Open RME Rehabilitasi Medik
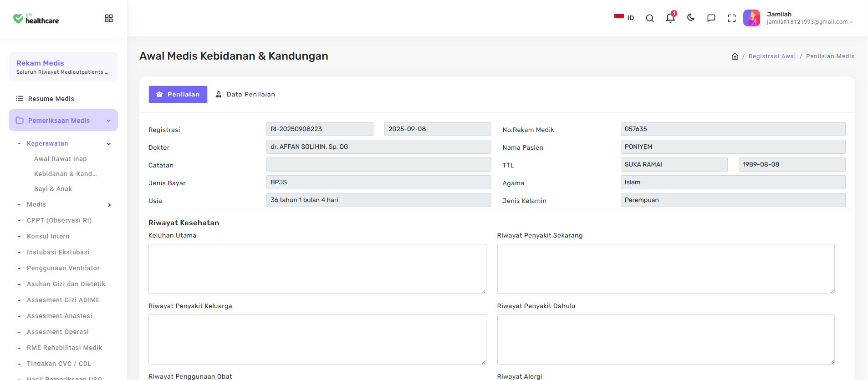 point(65,348)
